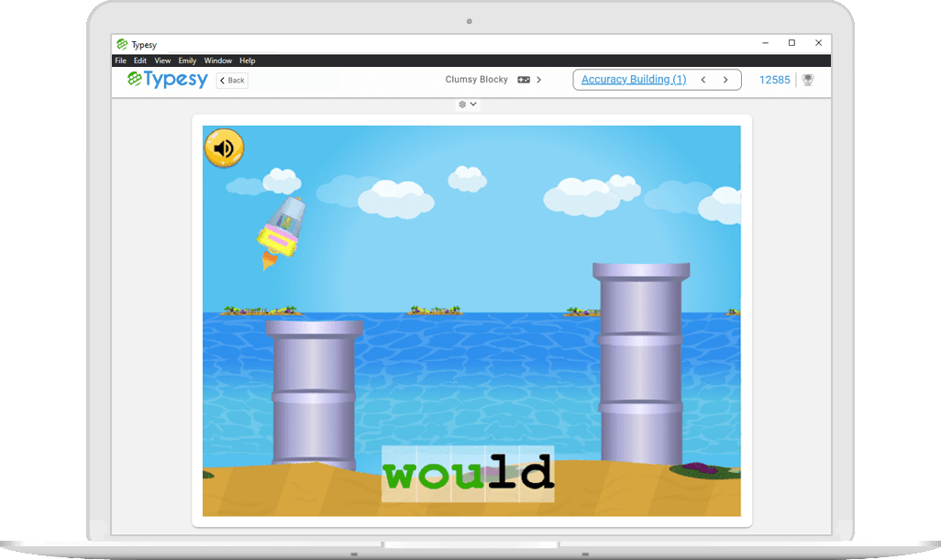Go to previous lesson with left chevron
Viewport: 941px width, 560px height.
(703, 80)
